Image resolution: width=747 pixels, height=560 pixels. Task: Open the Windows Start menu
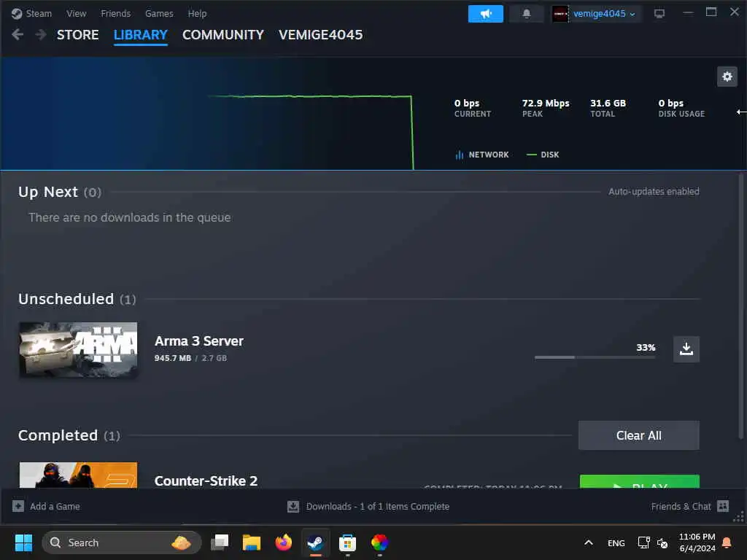tap(23, 542)
